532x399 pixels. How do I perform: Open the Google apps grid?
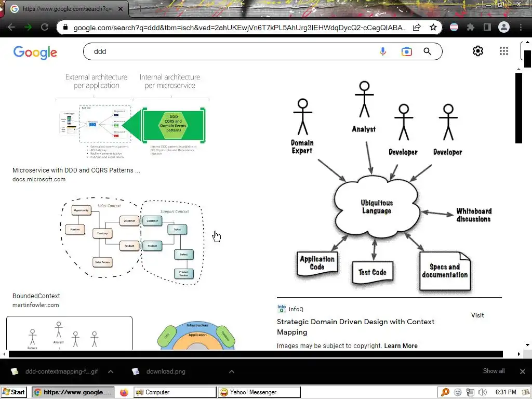[504, 51]
